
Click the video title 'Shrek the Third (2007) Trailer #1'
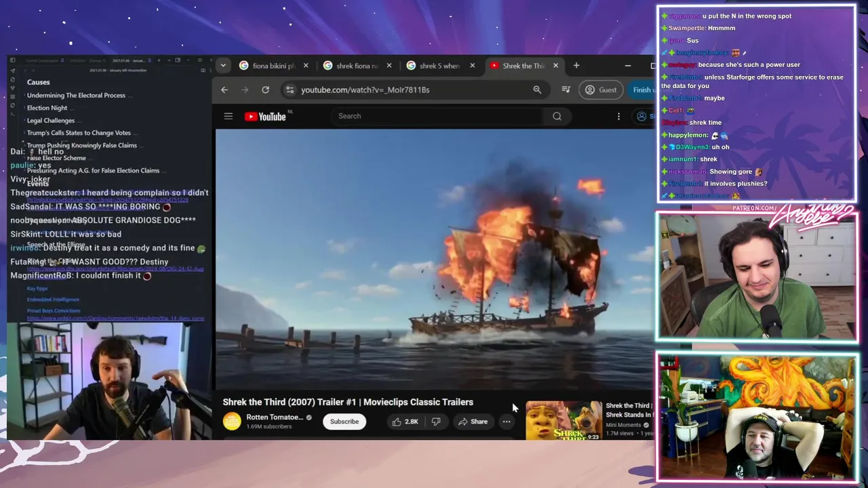348,402
